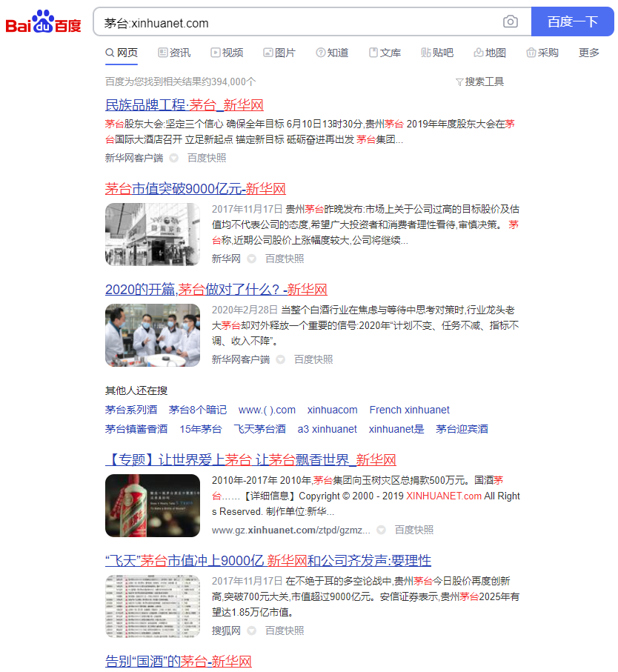Click thumbnail of 茅台市值突破9000亿元 result
Image resolution: width=618 pixels, height=672 pixels.
(153, 234)
